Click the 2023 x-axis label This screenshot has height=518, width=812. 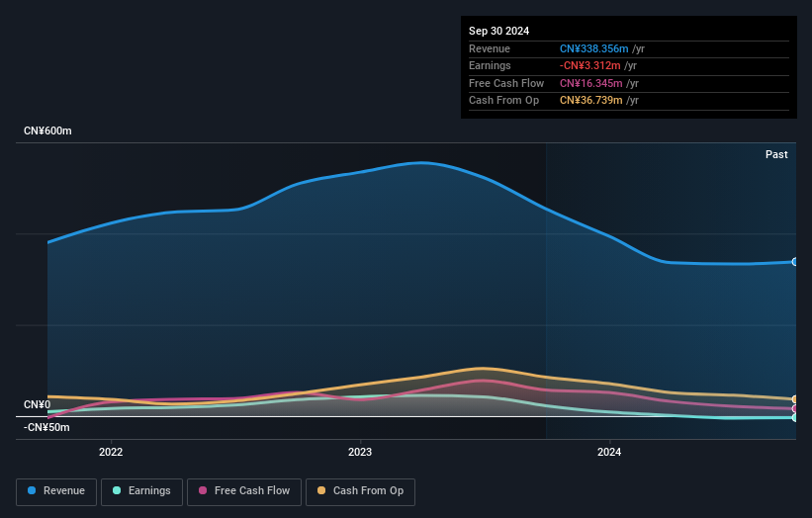click(360, 452)
